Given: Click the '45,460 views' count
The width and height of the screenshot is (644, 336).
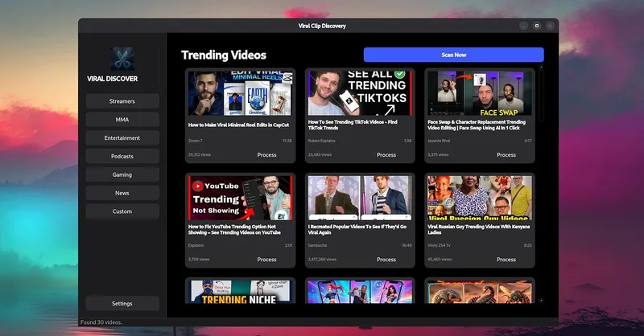Looking at the screenshot, I should coord(440,260).
